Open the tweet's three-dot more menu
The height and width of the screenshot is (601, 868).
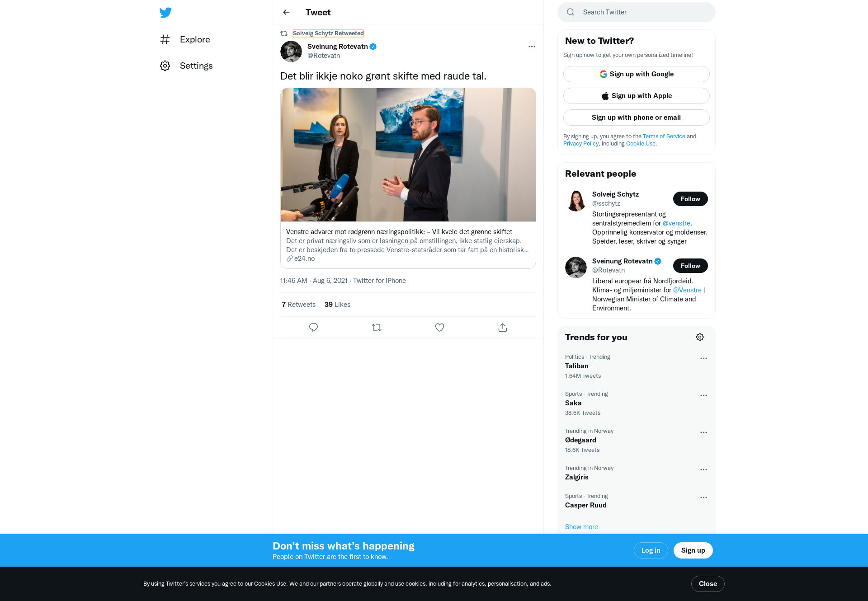pyautogui.click(x=532, y=47)
